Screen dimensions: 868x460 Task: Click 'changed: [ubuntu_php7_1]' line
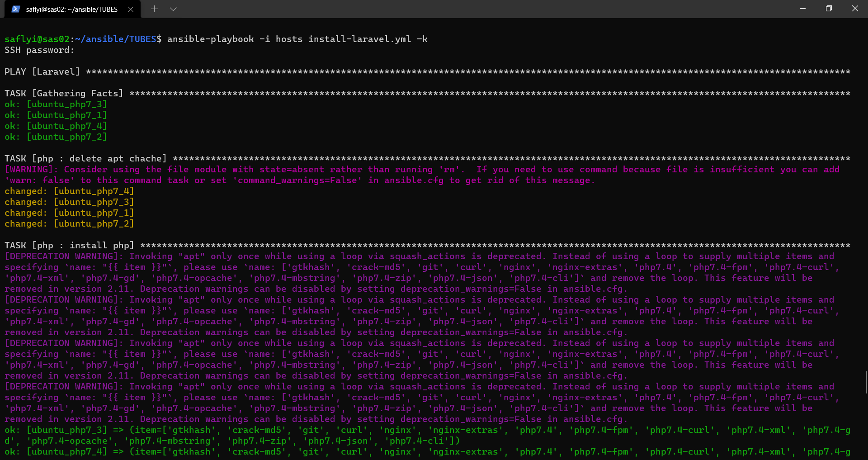69,213
